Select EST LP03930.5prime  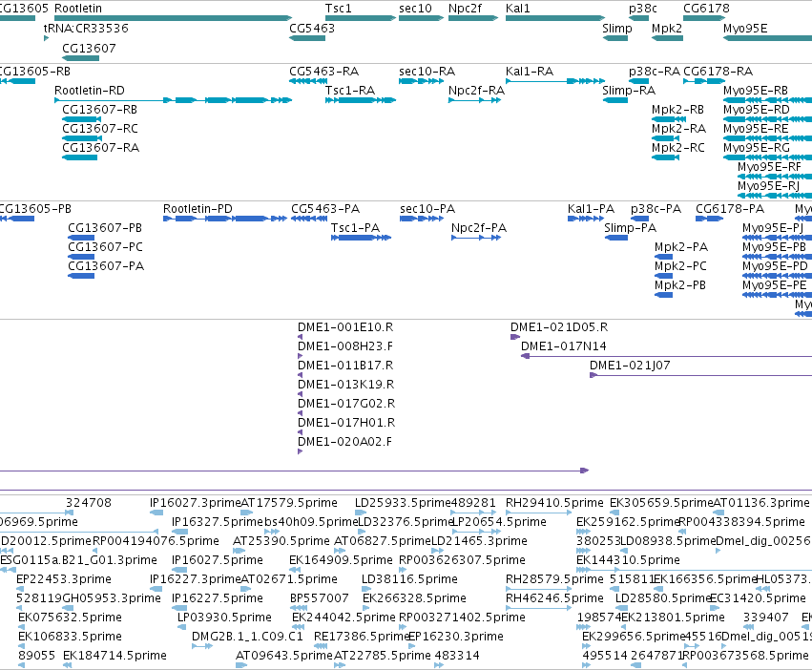pos(224,618)
